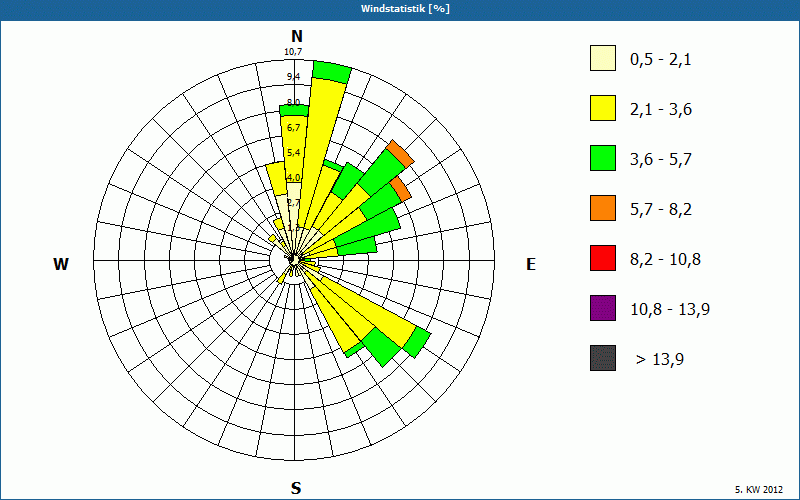Click the 6,7 axis scale label
This screenshot has width=800, height=500.
293,128
